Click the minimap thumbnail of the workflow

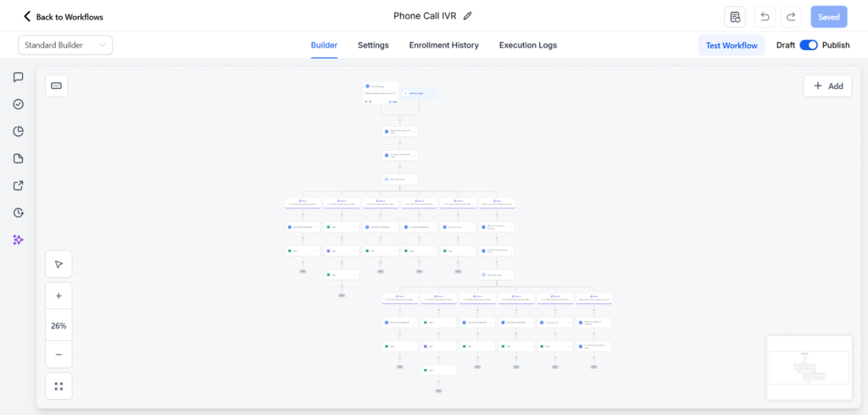[810, 368]
